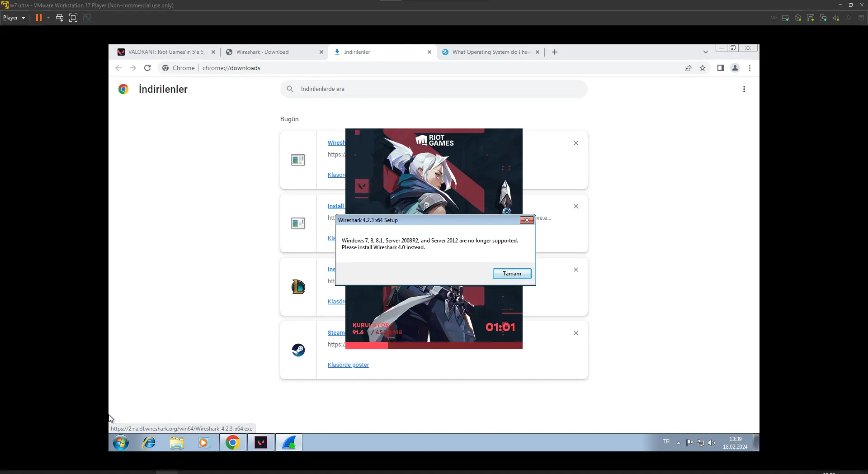Close the Wireshark 4.2.3 Setup dialog
Viewport: 868px width, 474px height.
pyautogui.click(x=527, y=220)
